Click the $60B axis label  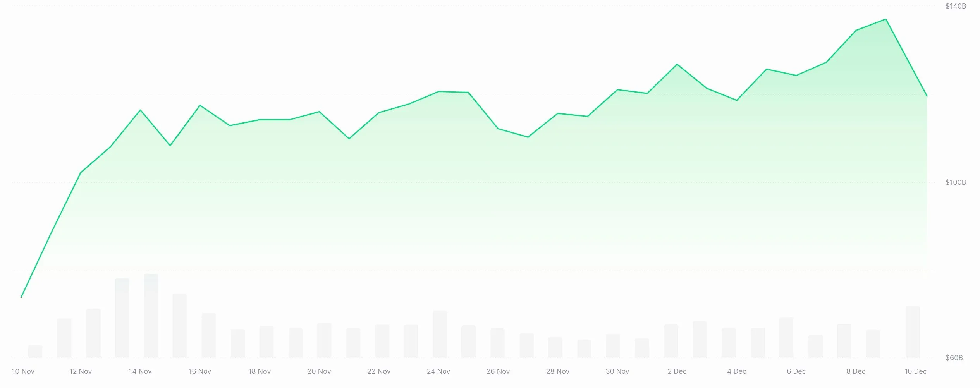954,358
